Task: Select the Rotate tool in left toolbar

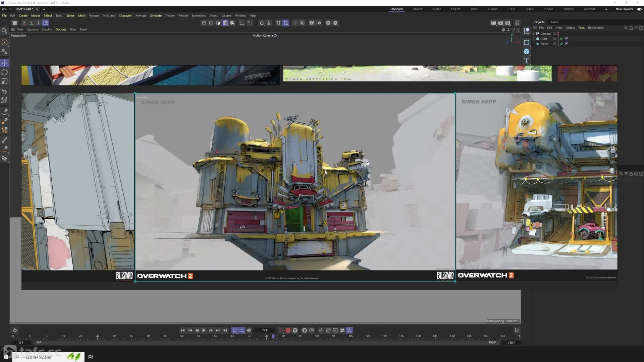Action: [5, 72]
